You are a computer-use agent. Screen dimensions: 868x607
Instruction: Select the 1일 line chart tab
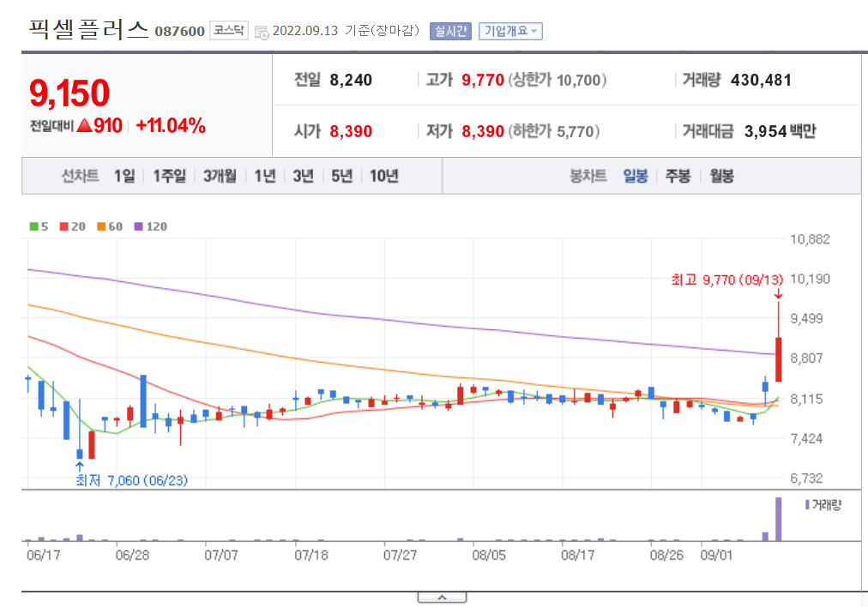tap(124, 176)
